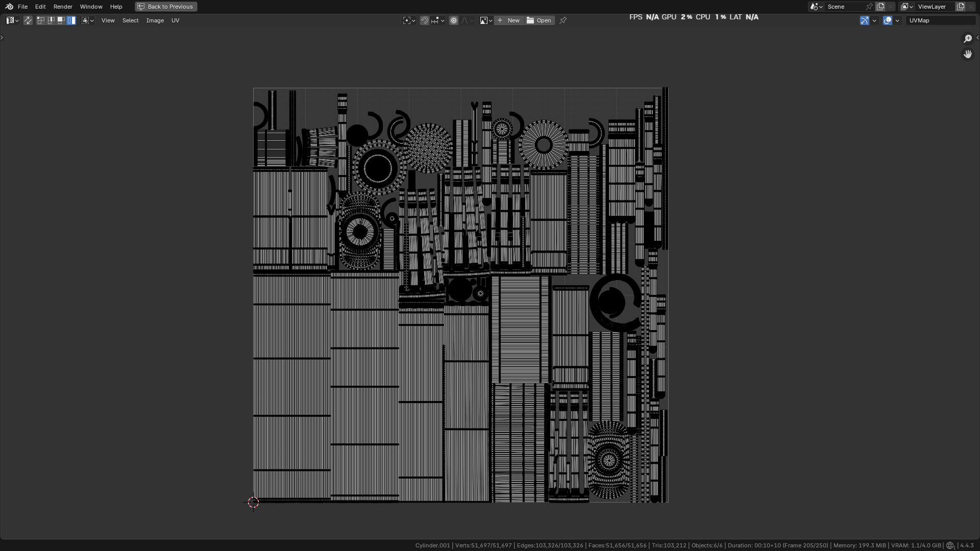Toggle proportional editing
Viewport: 980px width, 551px height.
click(453, 20)
